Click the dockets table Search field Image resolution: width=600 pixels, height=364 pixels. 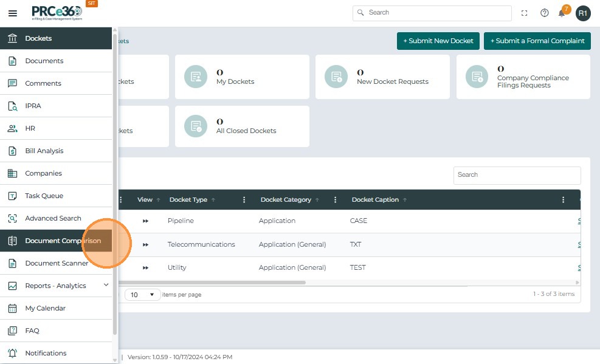(x=517, y=175)
